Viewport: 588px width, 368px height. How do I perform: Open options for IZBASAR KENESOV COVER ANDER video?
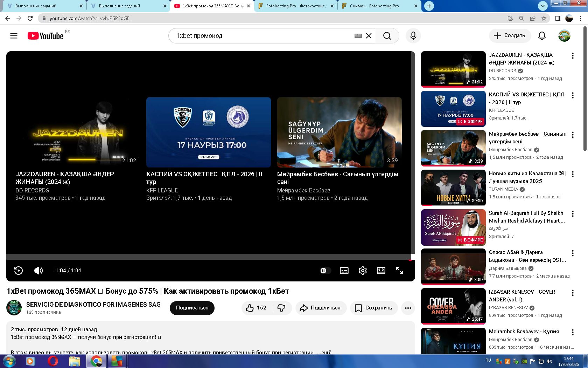click(x=573, y=293)
